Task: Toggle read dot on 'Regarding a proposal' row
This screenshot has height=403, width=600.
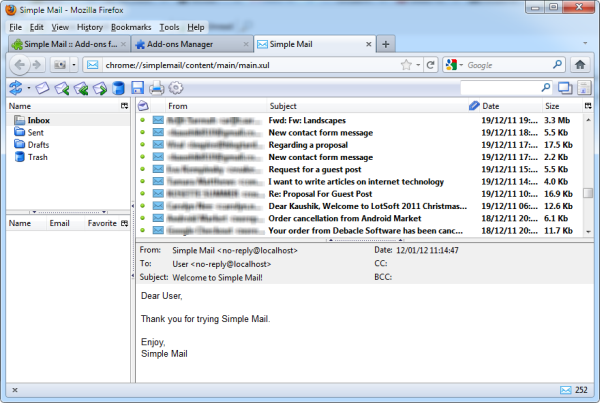Action: click(x=142, y=144)
